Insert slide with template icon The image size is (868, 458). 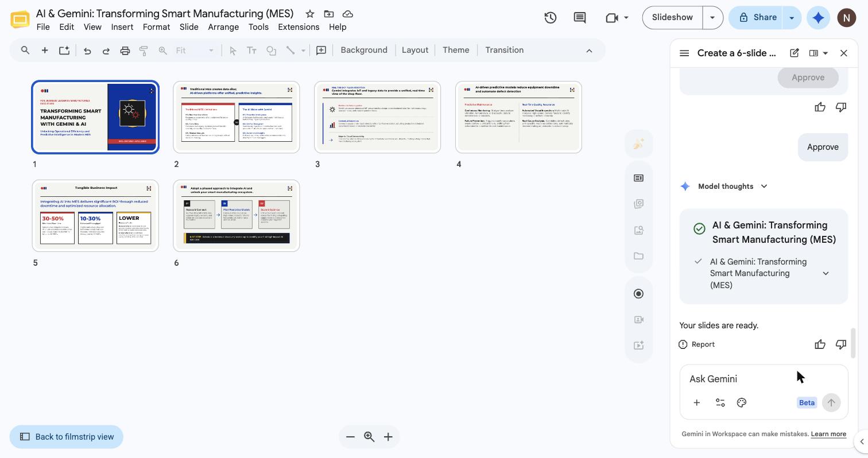[64, 51]
